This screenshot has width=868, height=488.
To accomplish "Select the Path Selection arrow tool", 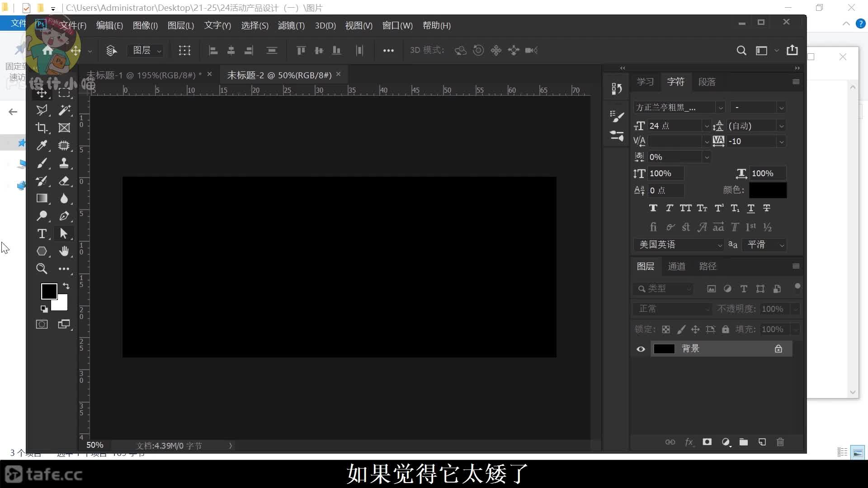I will pyautogui.click(x=64, y=234).
